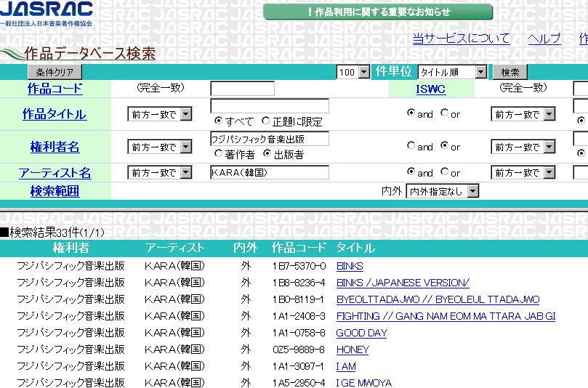
Task: Open the タイトル順 sort order dropdown
Action: pyautogui.click(x=452, y=72)
